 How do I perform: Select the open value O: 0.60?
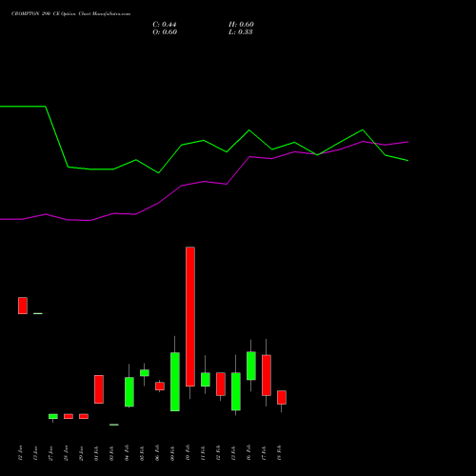point(165,32)
